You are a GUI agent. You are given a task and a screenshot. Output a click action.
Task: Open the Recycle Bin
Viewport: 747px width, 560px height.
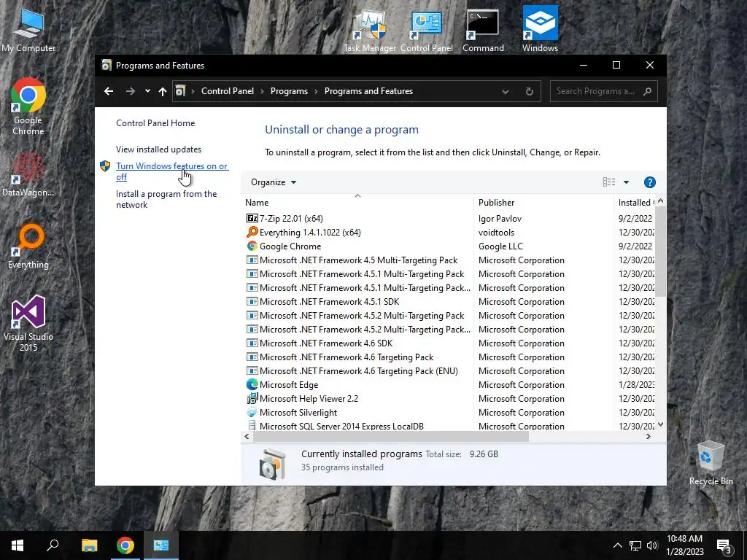pos(711,463)
